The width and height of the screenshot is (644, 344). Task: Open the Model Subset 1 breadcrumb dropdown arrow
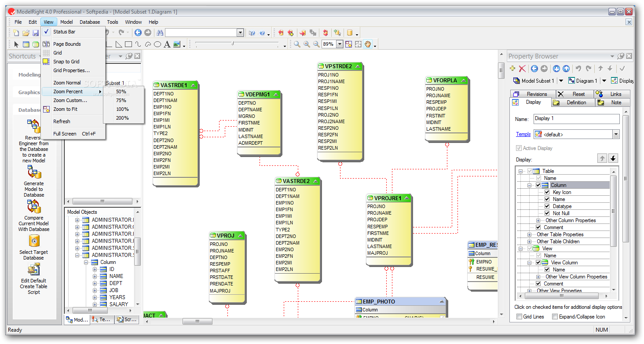[561, 81]
